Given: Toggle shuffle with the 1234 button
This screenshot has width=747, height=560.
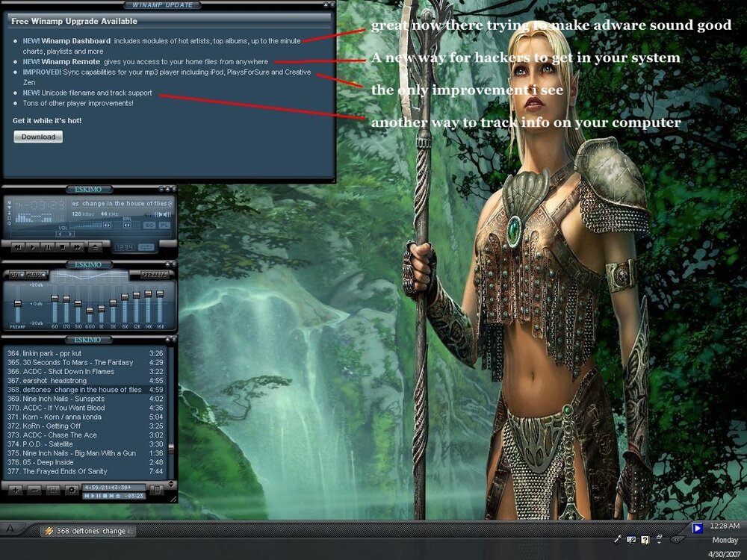Looking at the screenshot, I should pos(125,247).
